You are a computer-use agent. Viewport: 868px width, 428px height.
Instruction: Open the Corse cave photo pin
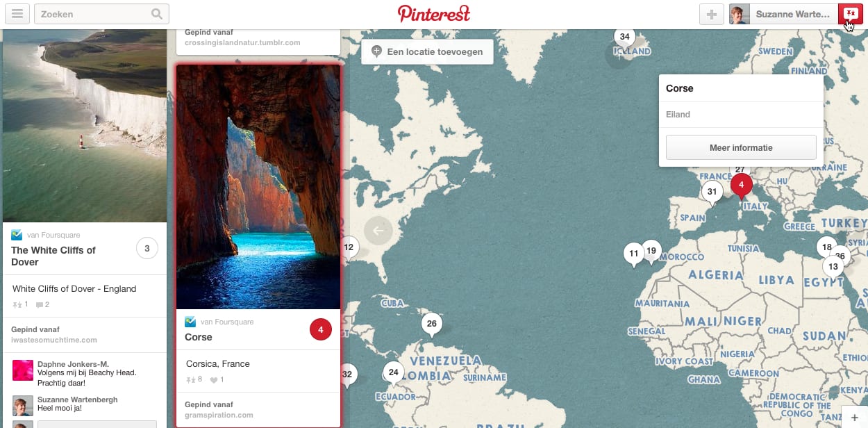tap(258, 187)
